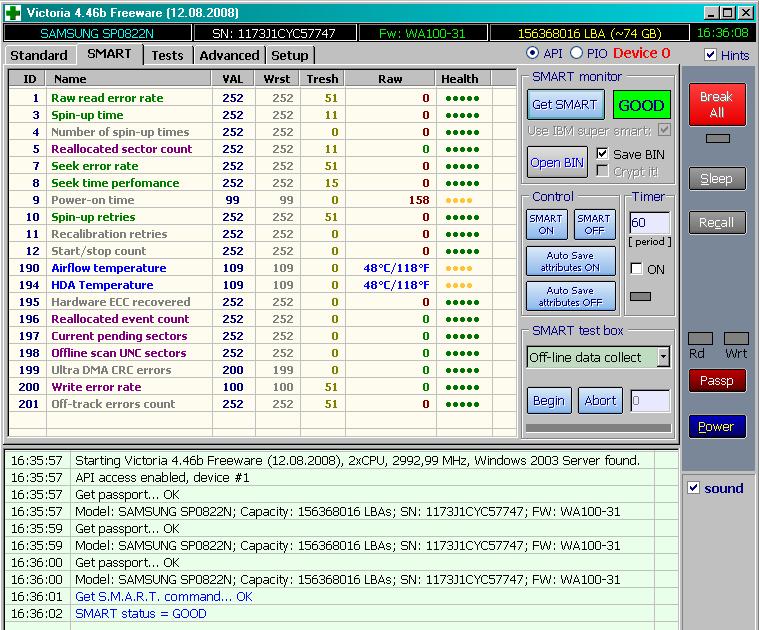Image resolution: width=759 pixels, height=630 pixels.
Task: Click Power-on time yellow health dots
Action: [458, 200]
